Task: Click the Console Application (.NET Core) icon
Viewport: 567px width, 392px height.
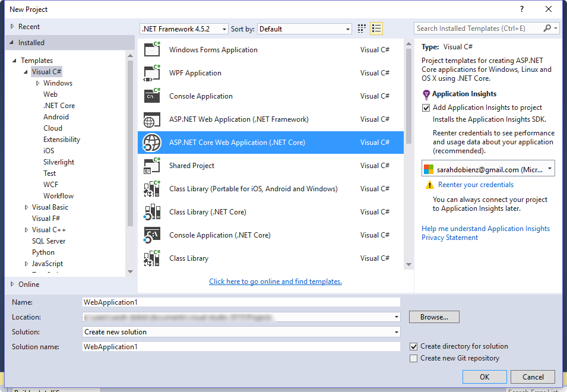Action: pyautogui.click(x=152, y=235)
